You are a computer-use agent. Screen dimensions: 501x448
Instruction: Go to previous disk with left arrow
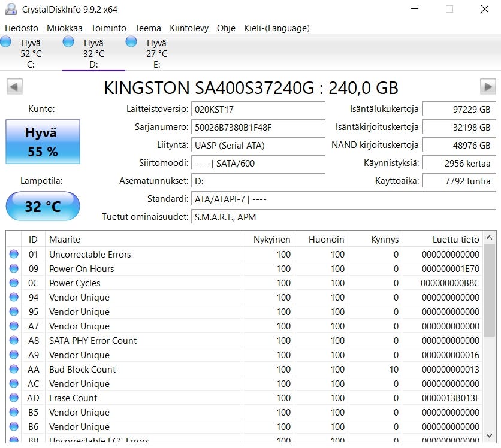(14, 86)
